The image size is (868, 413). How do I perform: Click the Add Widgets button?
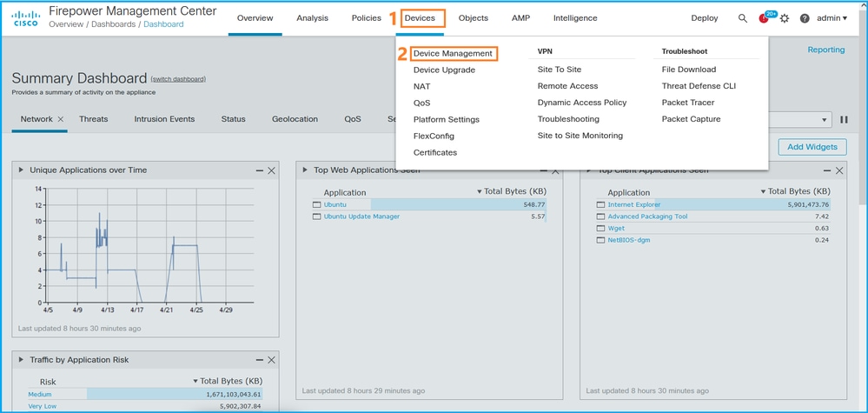(812, 147)
